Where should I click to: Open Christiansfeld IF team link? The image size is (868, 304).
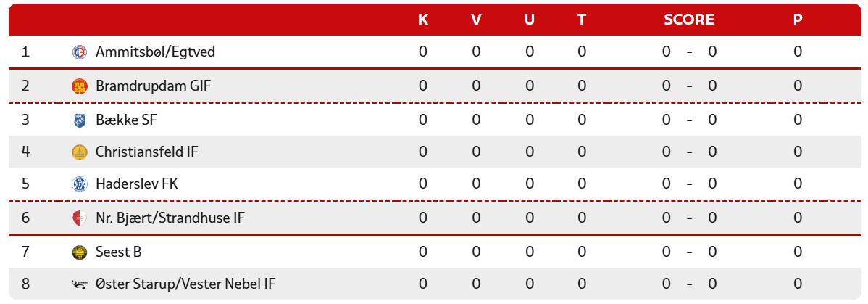click(146, 152)
